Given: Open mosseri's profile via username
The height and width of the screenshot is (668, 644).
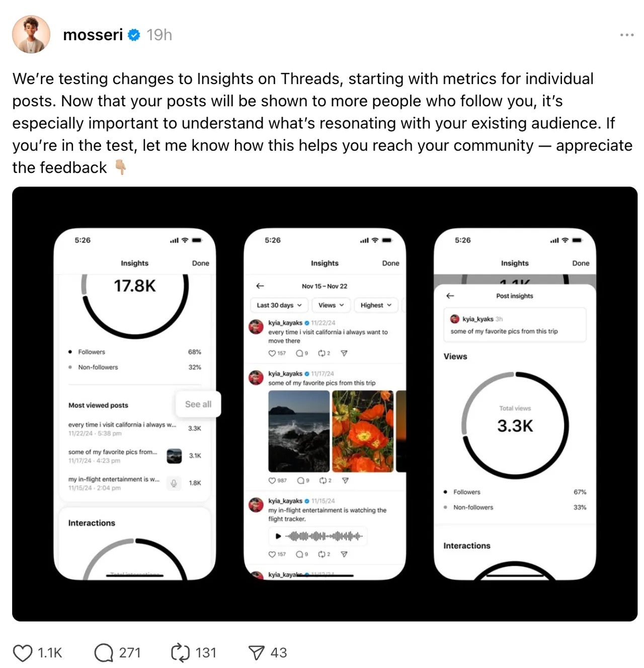Looking at the screenshot, I should (x=93, y=35).
